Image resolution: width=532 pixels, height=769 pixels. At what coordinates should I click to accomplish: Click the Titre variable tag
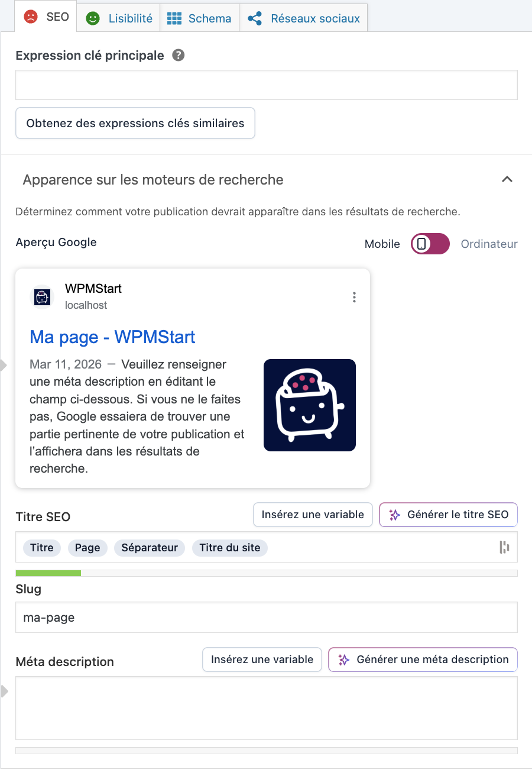[42, 548]
